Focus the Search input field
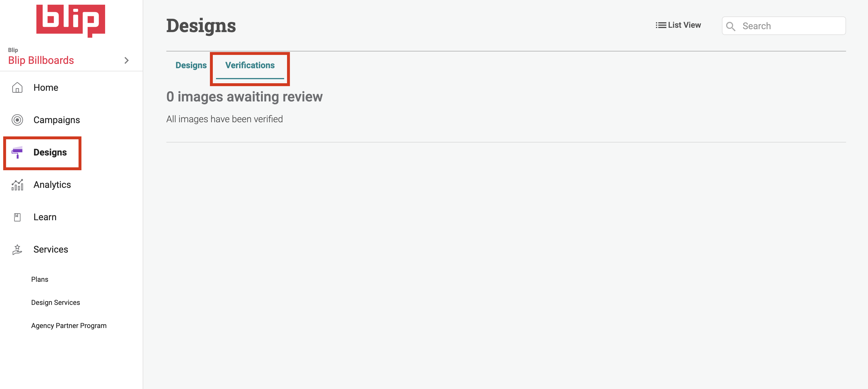Screen dimensions: 868x389 click(x=783, y=26)
